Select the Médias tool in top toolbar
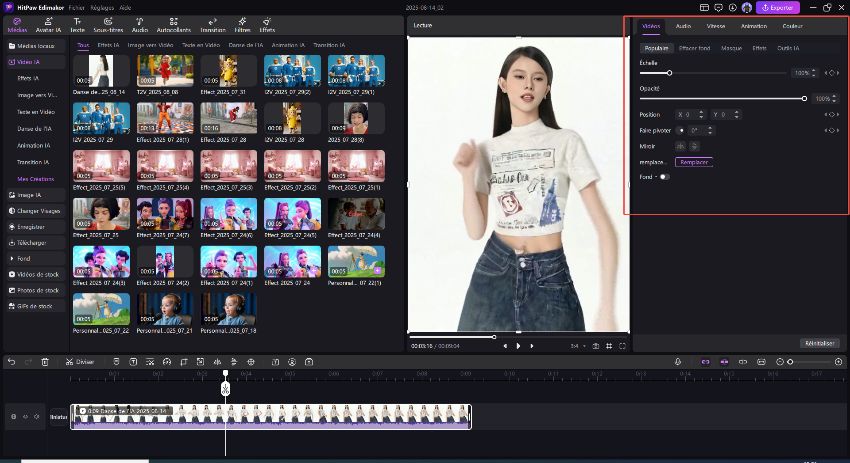 pyautogui.click(x=17, y=25)
